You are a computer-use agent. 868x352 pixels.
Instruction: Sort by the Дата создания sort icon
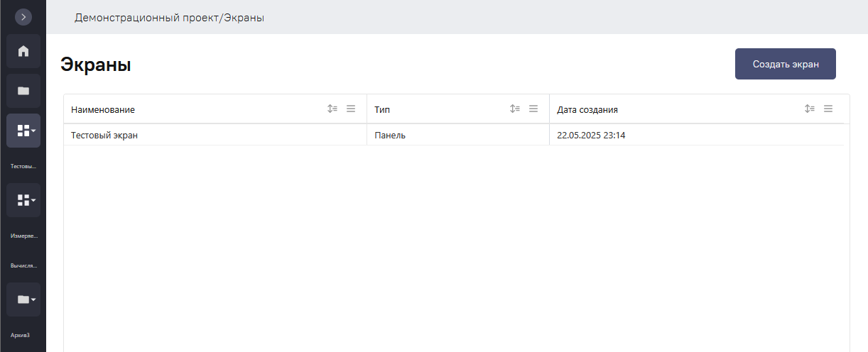tap(810, 109)
